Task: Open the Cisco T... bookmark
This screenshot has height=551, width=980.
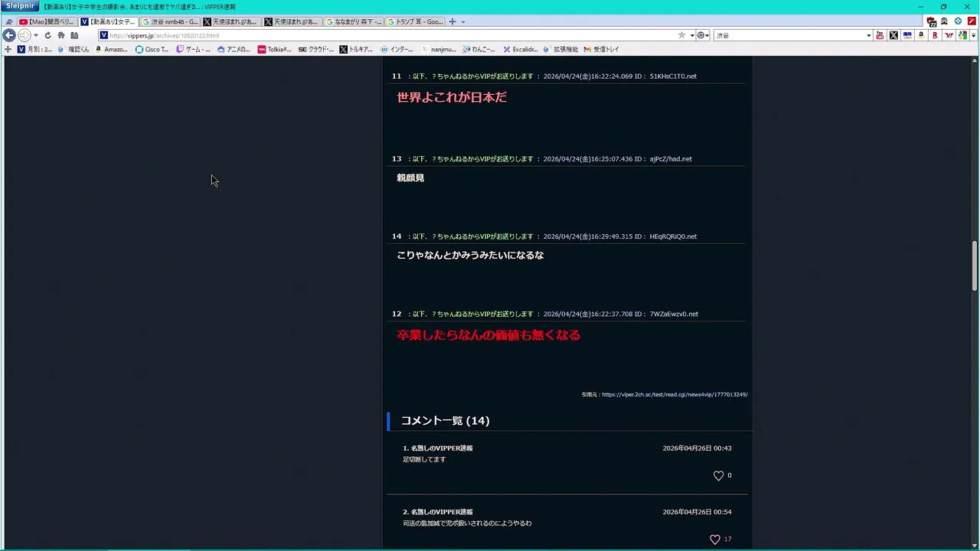Action: [152, 49]
